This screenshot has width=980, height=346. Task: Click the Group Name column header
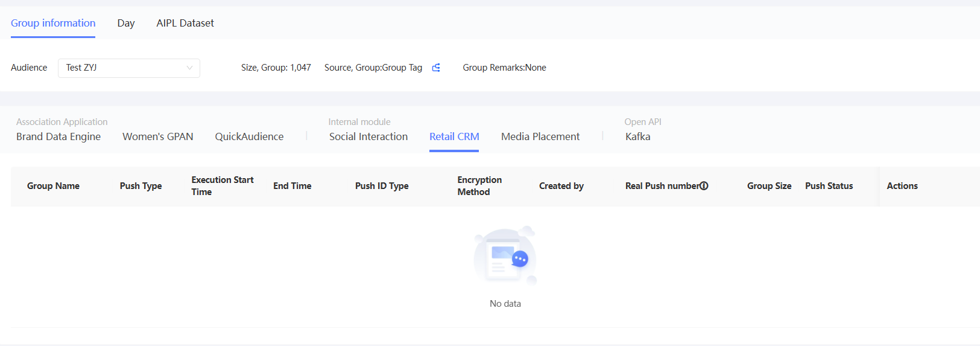click(x=53, y=186)
